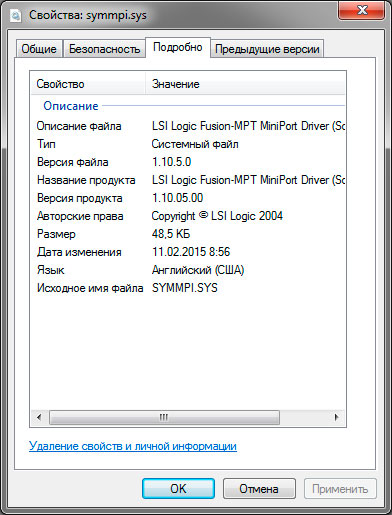The image size is (392, 515).
Task: Select the Размер property label
Action: (x=56, y=234)
